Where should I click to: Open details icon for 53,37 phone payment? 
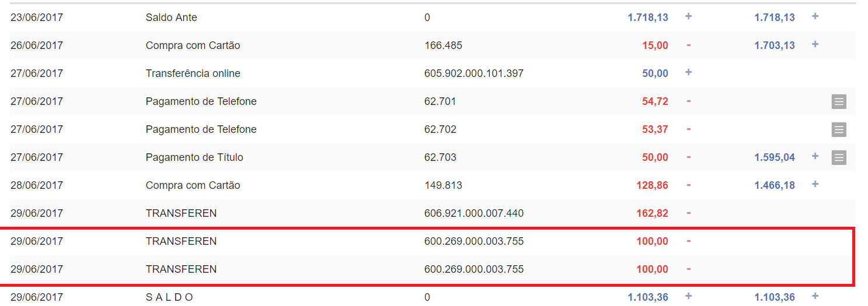pyautogui.click(x=839, y=130)
